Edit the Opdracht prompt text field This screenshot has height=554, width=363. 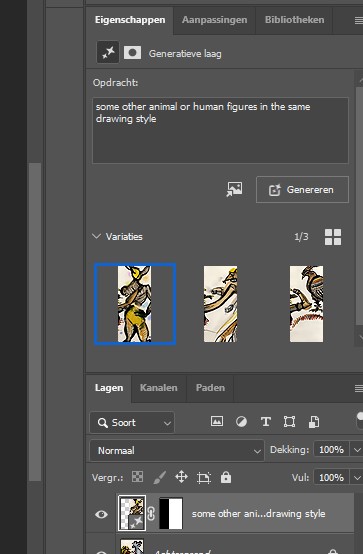pos(220,130)
